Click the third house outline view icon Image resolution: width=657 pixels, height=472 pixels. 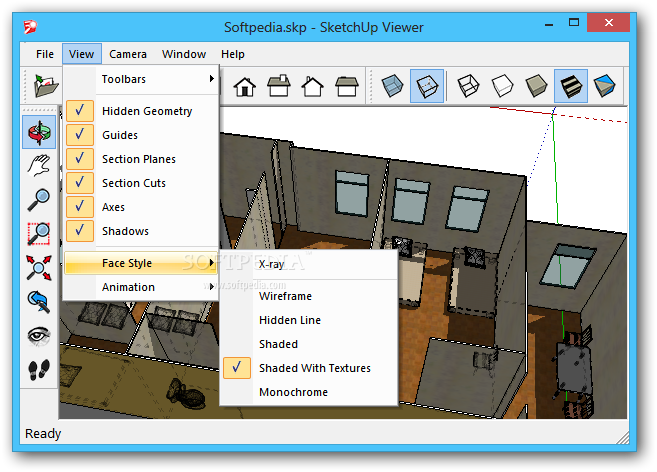(313, 86)
